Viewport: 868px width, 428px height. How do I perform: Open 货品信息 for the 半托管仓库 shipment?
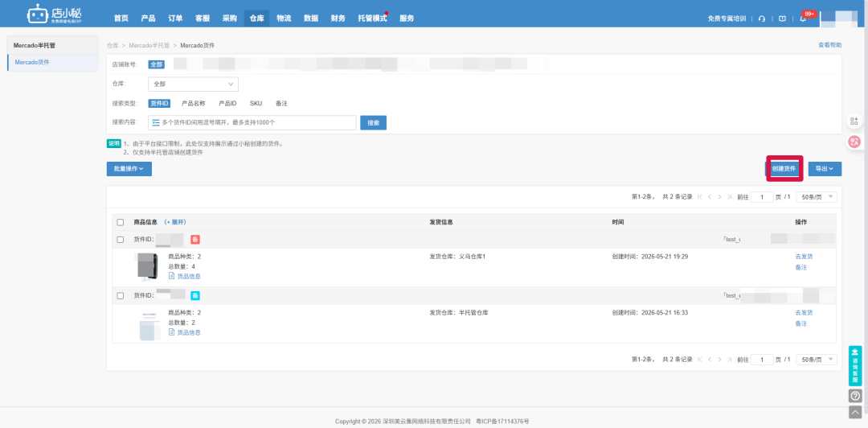184,332
